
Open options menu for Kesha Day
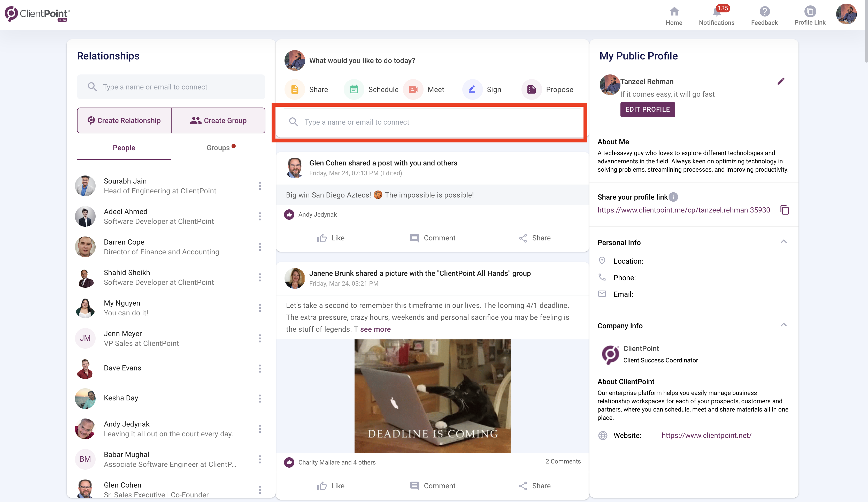260,399
